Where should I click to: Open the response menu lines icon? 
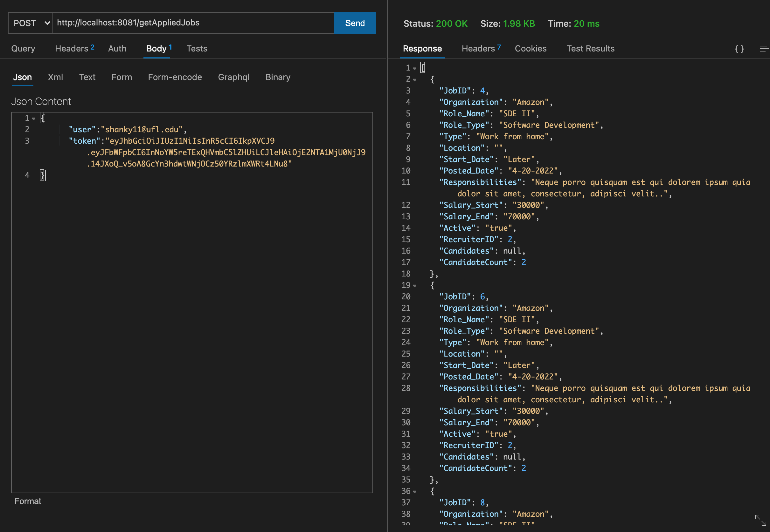pyautogui.click(x=763, y=49)
